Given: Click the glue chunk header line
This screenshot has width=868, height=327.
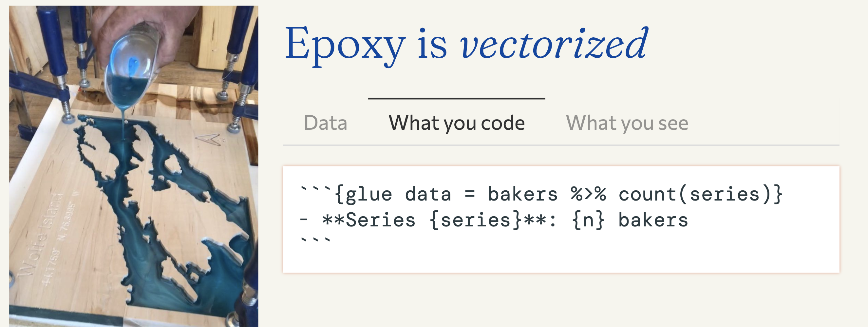Looking at the screenshot, I should click(541, 195).
